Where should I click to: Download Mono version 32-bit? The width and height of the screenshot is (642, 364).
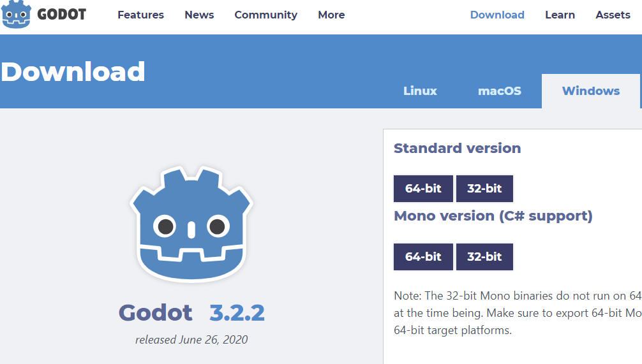484,257
